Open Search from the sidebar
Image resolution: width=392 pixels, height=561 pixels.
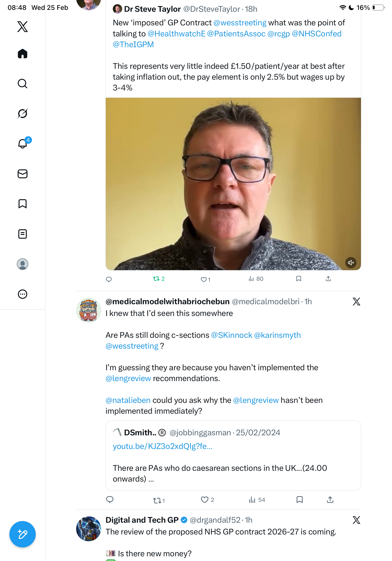pos(23,84)
